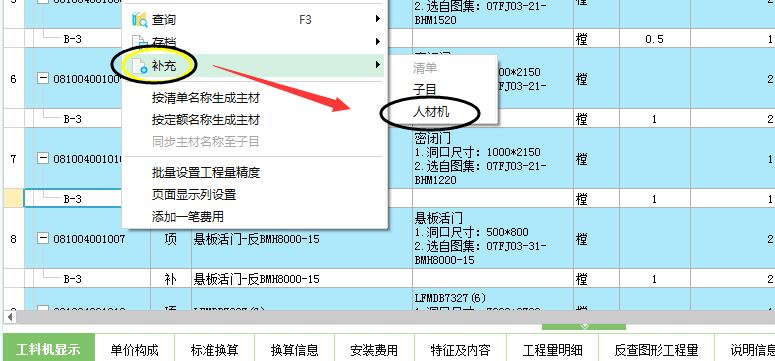The image size is (775, 361).
Task: Expand the 查询 submenu arrow
Action: pos(378,19)
